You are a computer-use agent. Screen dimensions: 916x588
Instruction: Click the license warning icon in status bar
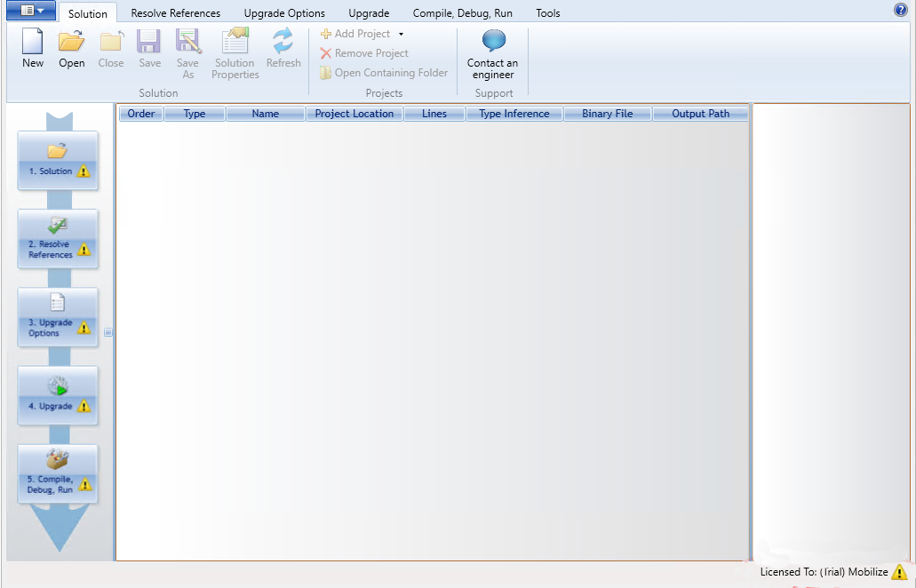click(900, 572)
